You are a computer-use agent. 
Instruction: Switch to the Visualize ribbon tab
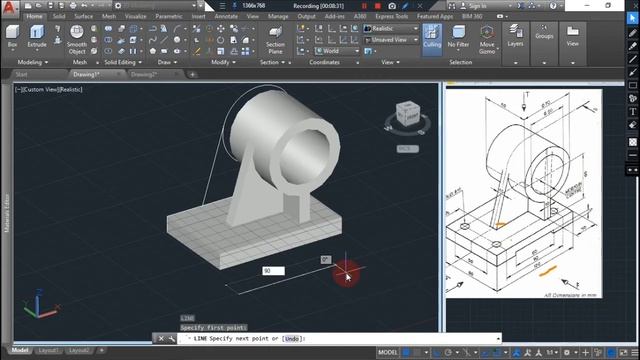click(136, 16)
